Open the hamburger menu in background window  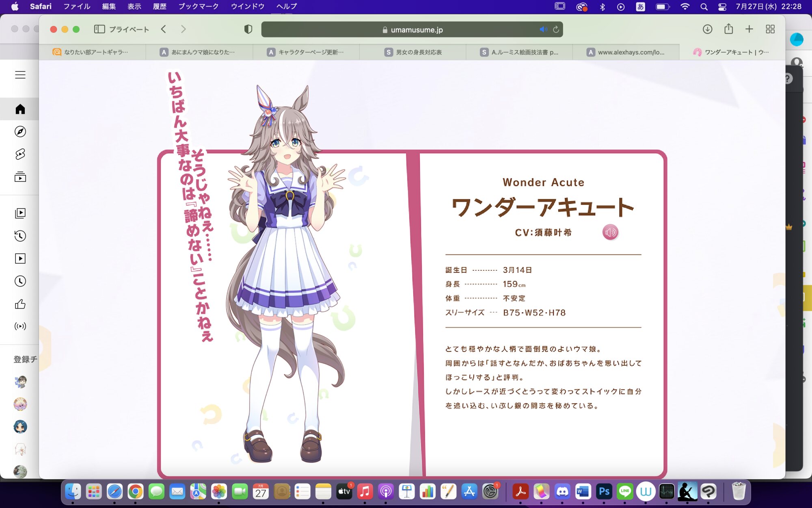(20, 75)
